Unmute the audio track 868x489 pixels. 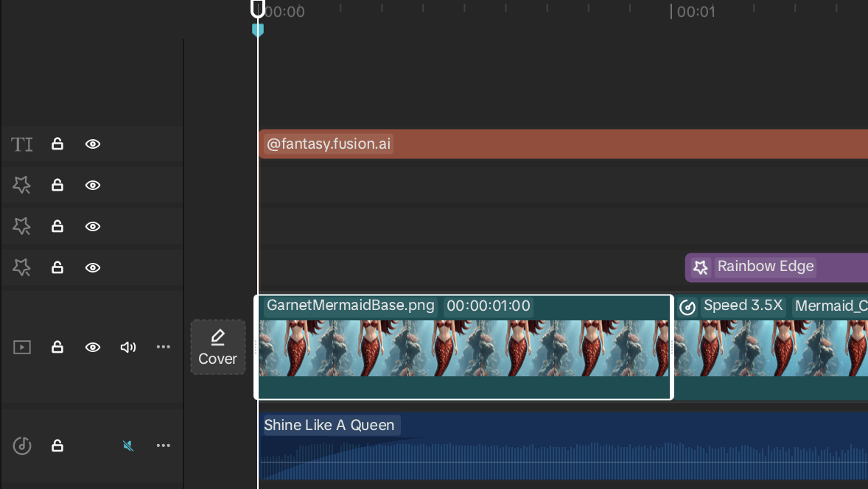pyautogui.click(x=127, y=446)
